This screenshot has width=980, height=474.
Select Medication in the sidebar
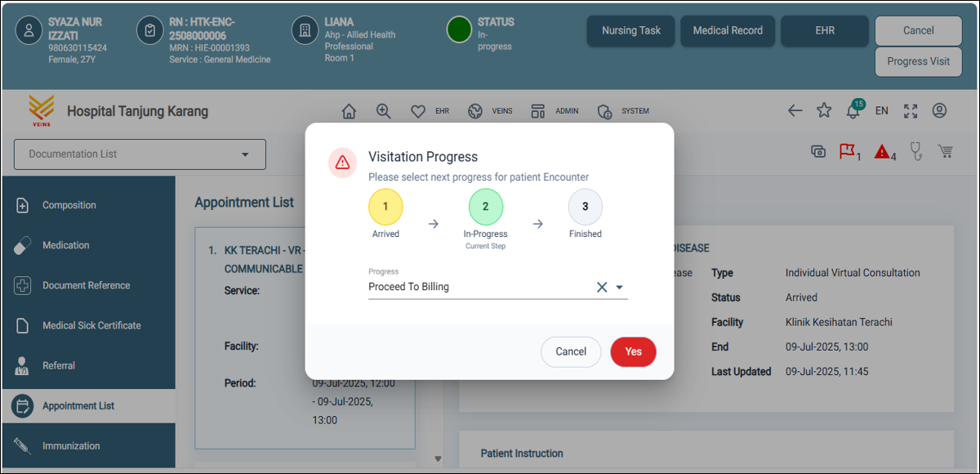(66, 245)
